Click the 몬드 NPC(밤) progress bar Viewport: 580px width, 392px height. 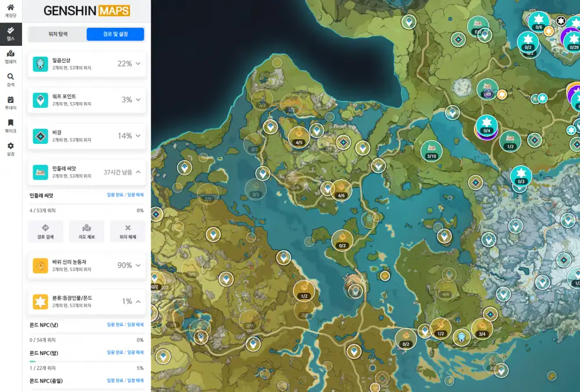86,361
